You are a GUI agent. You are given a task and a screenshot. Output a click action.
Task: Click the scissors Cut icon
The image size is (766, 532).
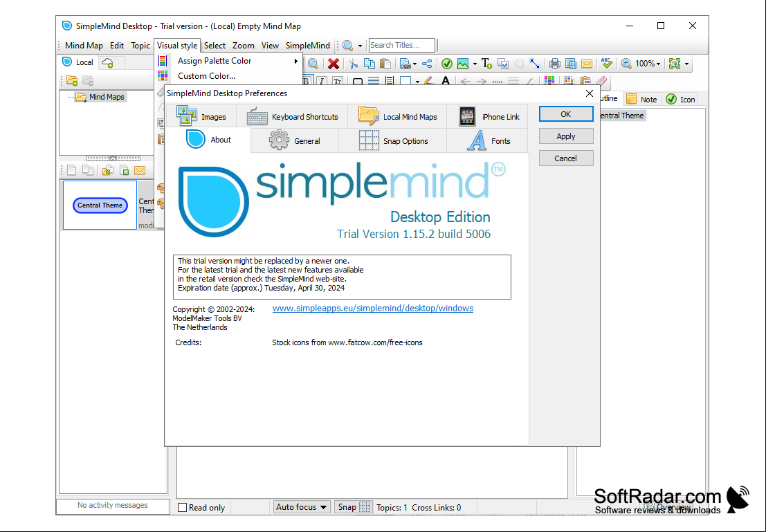[354, 64]
